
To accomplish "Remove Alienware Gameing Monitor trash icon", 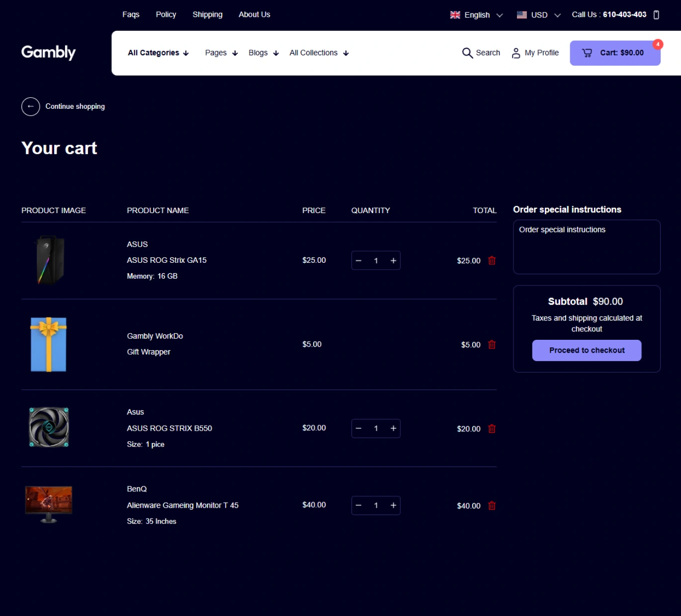I will [492, 505].
